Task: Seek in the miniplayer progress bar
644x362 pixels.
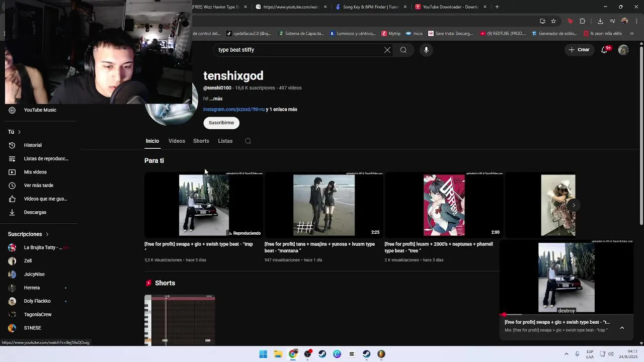Action: tap(567, 315)
